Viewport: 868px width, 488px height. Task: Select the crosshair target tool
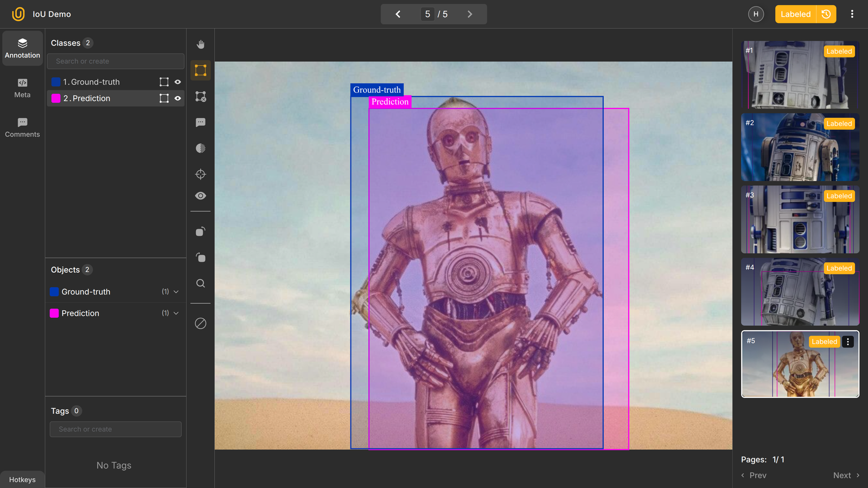tap(201, 174)
